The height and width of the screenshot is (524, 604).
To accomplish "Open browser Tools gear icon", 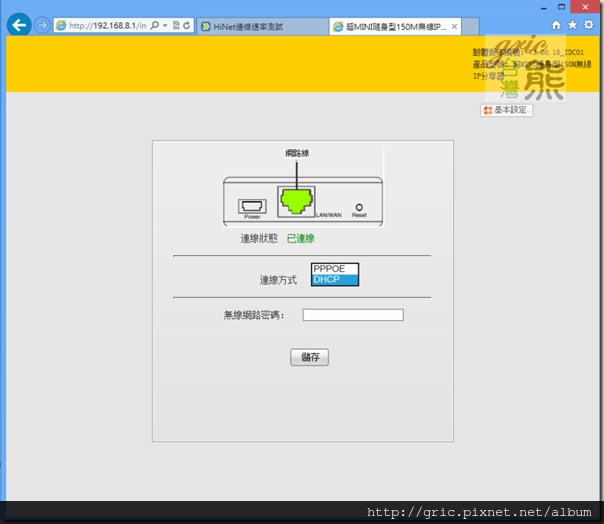I will [589, 25].
